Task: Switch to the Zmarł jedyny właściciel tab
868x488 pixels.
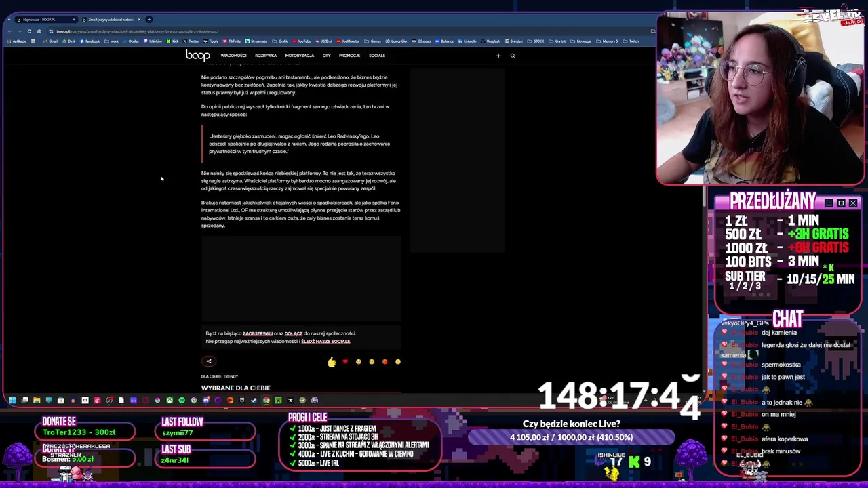Action: tap(110, 20)
